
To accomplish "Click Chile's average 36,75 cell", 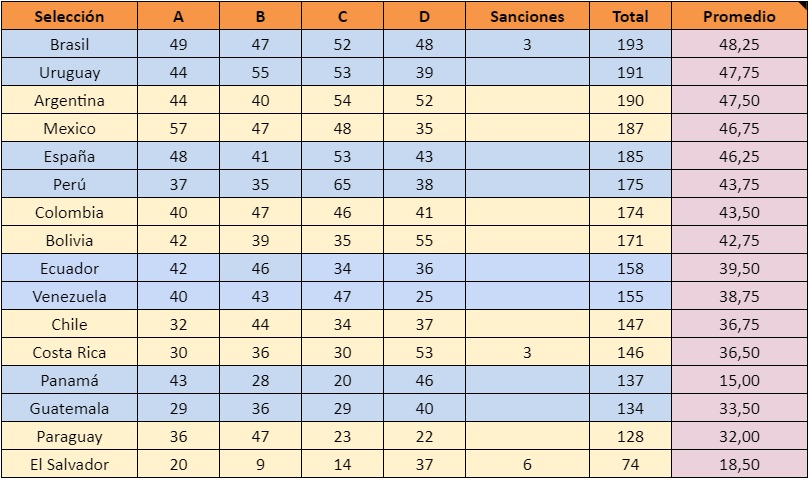I will pyautogui.click(x=739, y=325).
